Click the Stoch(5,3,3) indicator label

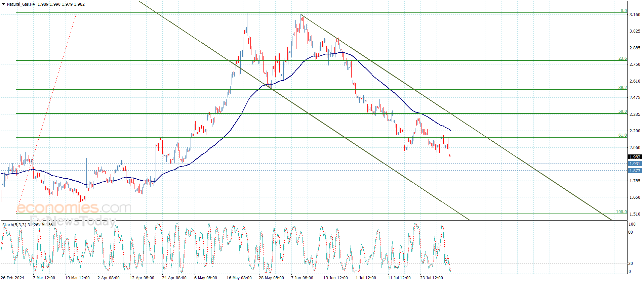click(x=14, y=225)
